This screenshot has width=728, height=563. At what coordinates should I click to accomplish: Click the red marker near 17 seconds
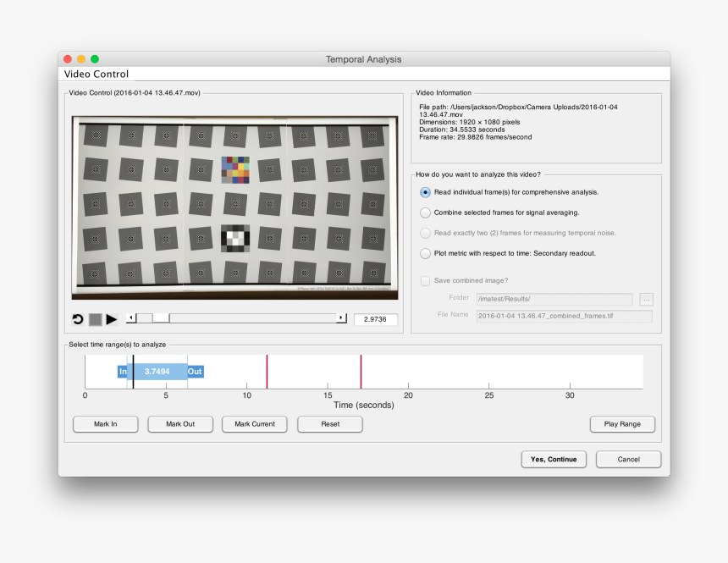pos(361,372)
